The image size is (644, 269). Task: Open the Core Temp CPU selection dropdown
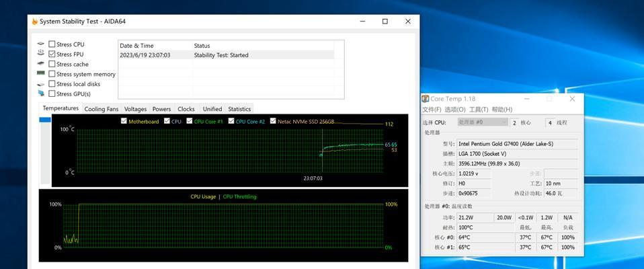point(483,122)
